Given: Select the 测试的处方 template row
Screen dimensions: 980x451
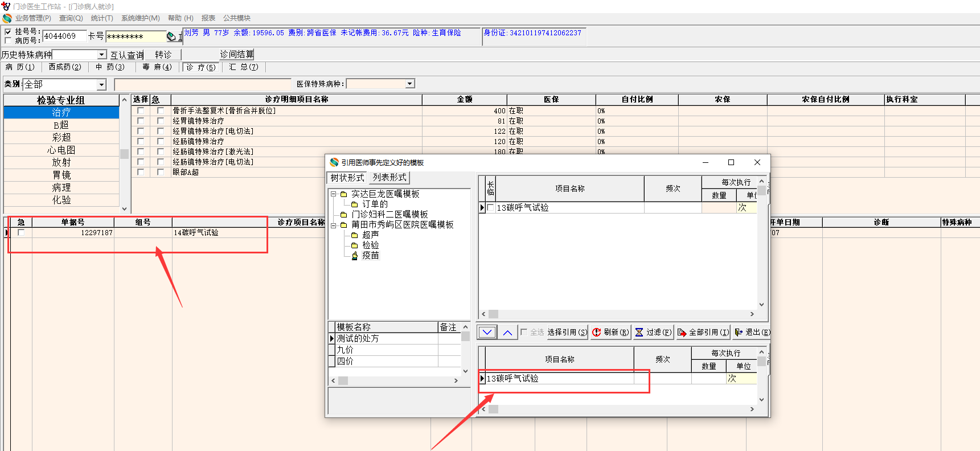Looking at the screenshot, I should [395, 338].
